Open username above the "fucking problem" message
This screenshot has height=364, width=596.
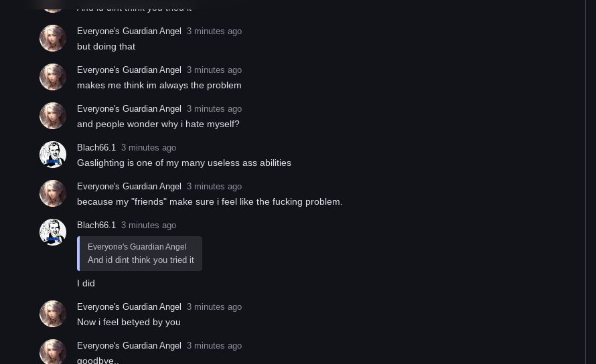coord(129,187)
